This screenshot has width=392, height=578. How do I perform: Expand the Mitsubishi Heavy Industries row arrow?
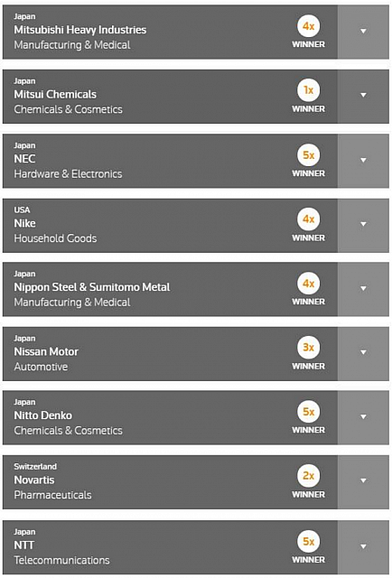pos(363,32)
